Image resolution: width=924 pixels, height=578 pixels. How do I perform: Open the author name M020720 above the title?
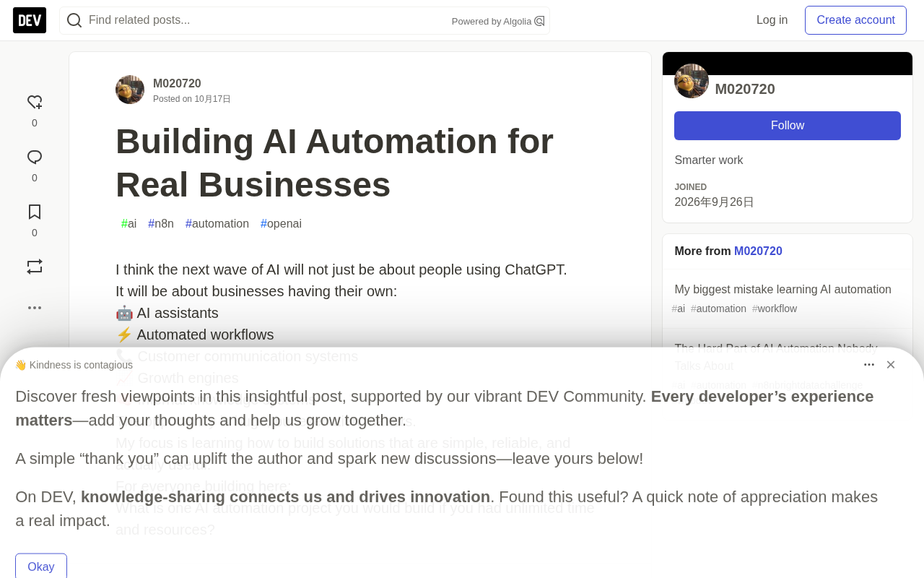pyautogui.click(x=177, y=84)
